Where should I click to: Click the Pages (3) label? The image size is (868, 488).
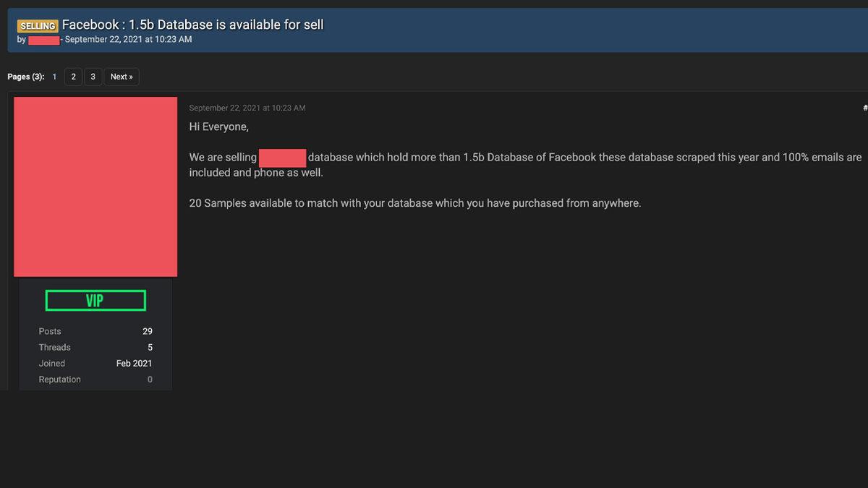(x=25, y=76)
